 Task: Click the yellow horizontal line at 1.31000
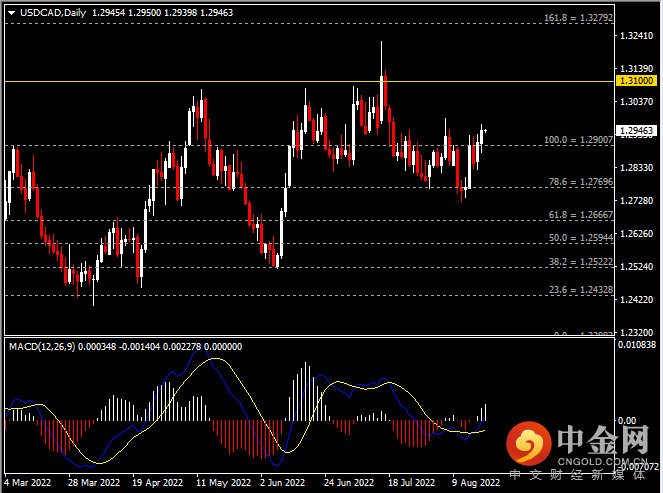coord(309,81)
